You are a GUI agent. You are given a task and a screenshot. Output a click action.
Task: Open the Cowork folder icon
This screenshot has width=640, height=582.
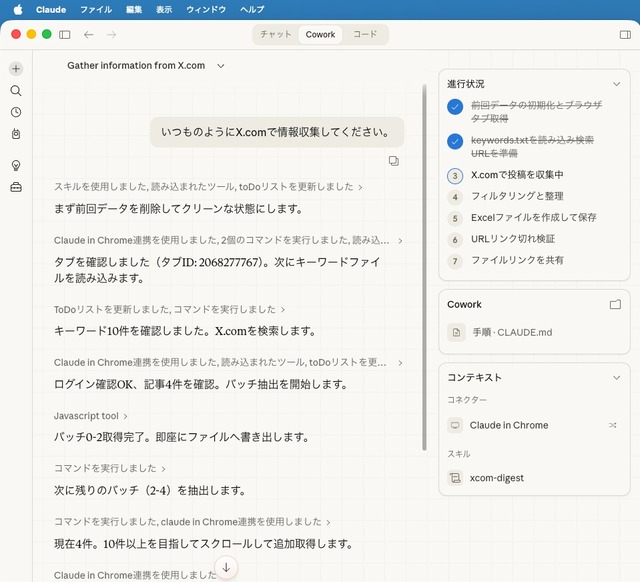615,304
